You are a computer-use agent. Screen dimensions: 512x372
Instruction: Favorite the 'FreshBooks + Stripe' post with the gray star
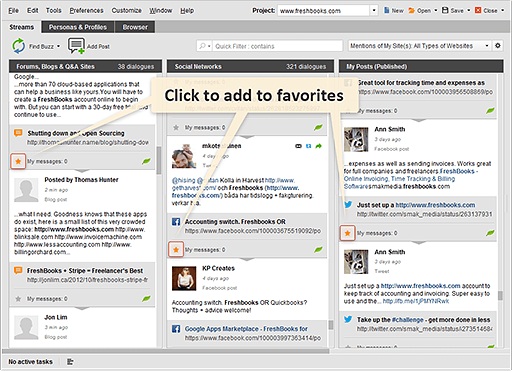18,299
